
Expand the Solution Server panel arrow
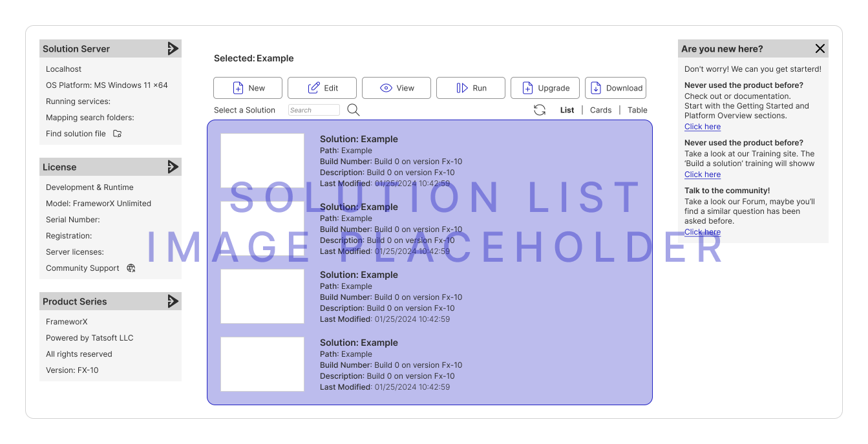click(x=173, y=48)
